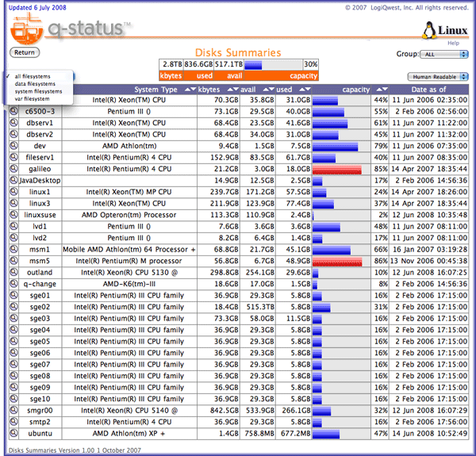
Task: Open the Help link
Action: pos(453,43)
